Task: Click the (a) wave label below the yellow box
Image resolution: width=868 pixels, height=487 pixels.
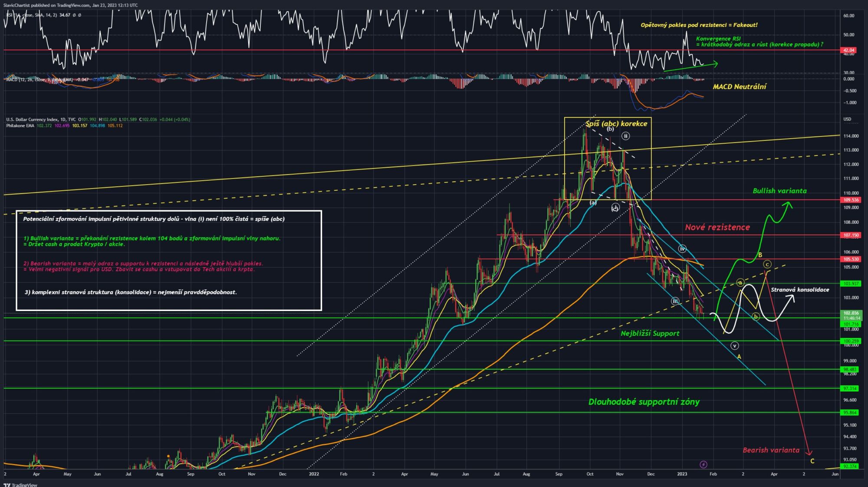Action: (593, 202)
